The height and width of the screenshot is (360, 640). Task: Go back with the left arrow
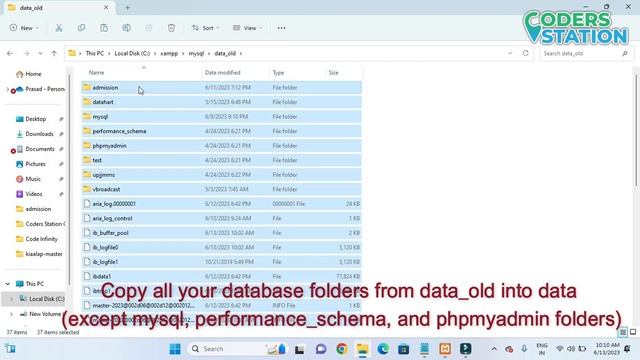(10, 53)
